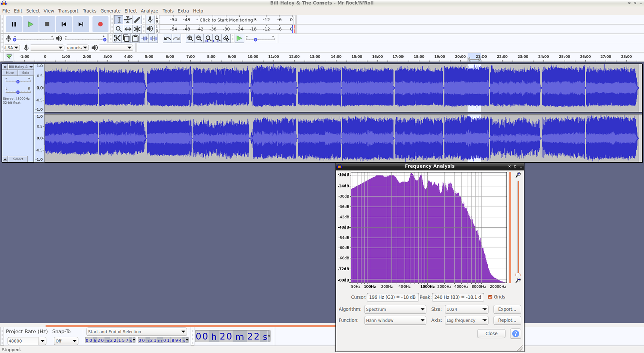Open the Analyze menu
Viewport: 644px width, 353px height.
(x=149, y=11)
